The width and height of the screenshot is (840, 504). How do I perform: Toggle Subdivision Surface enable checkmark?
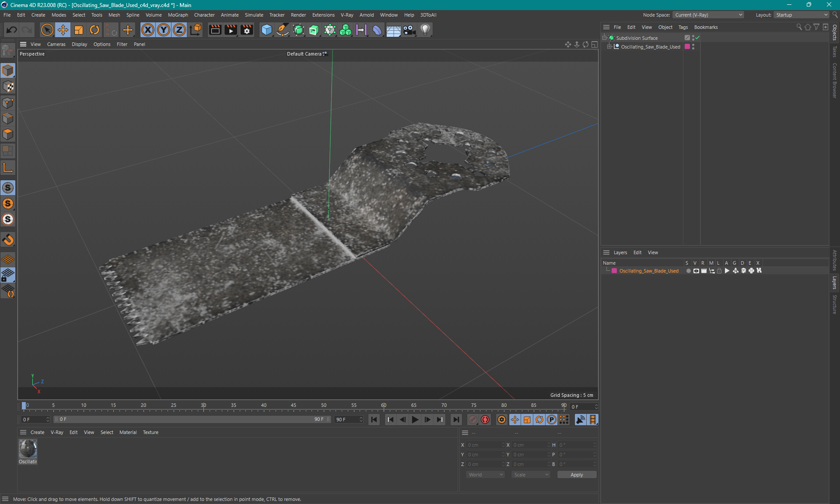698,38
